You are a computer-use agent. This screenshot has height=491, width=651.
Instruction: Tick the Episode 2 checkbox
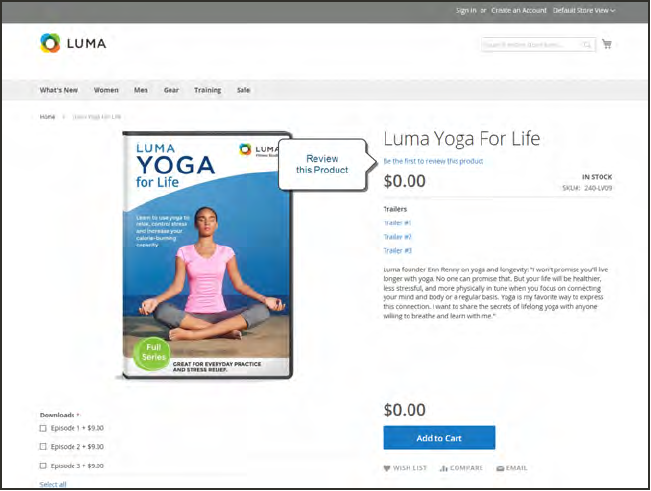pyautogui.click(x=43, y=447)
